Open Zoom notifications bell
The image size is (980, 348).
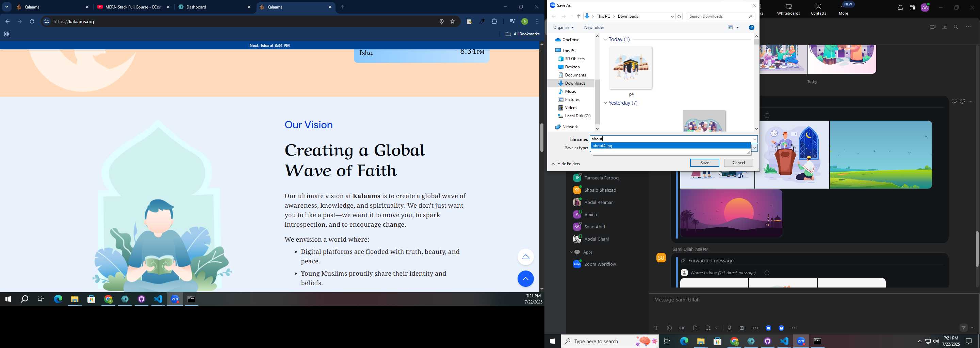[x=900, y=7]
